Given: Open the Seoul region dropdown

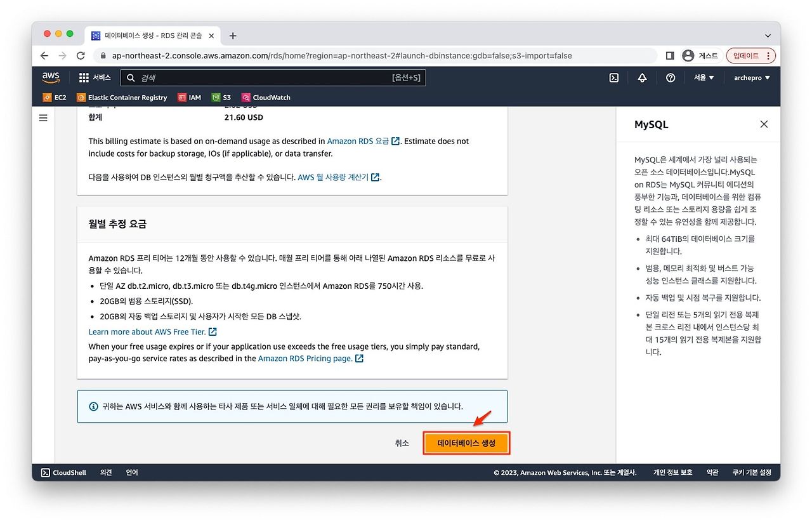Looking at the screenshot, I should [704, 77].
